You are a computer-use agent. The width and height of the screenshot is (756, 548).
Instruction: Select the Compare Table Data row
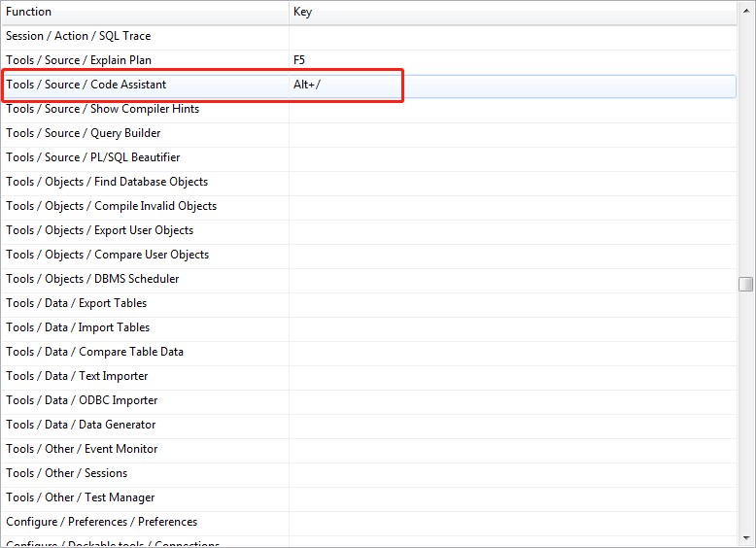369,352
